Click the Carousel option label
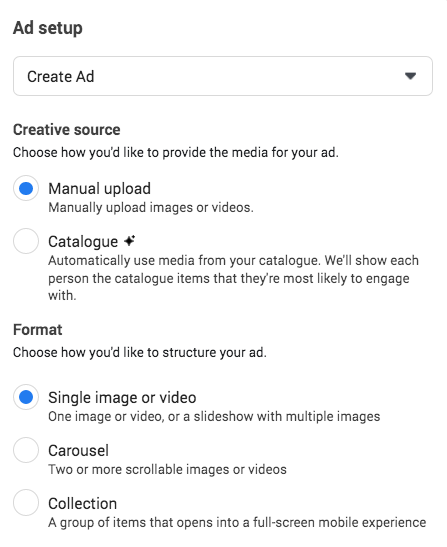This screenshot has width=447, height=547. (79, 451)
